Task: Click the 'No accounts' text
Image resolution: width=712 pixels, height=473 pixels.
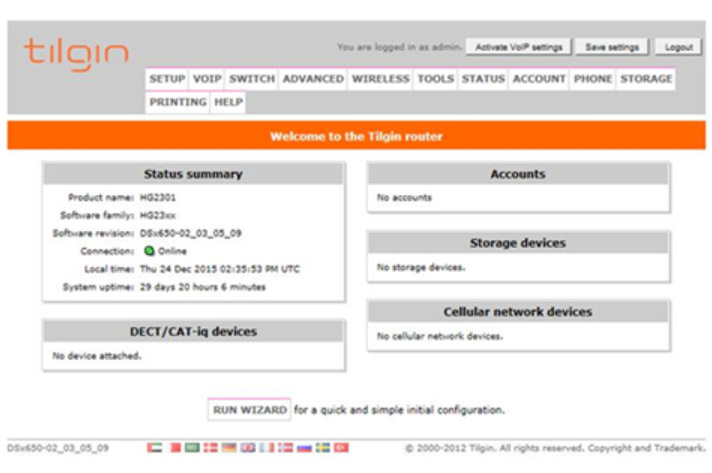Action: (x=404, y=197)
